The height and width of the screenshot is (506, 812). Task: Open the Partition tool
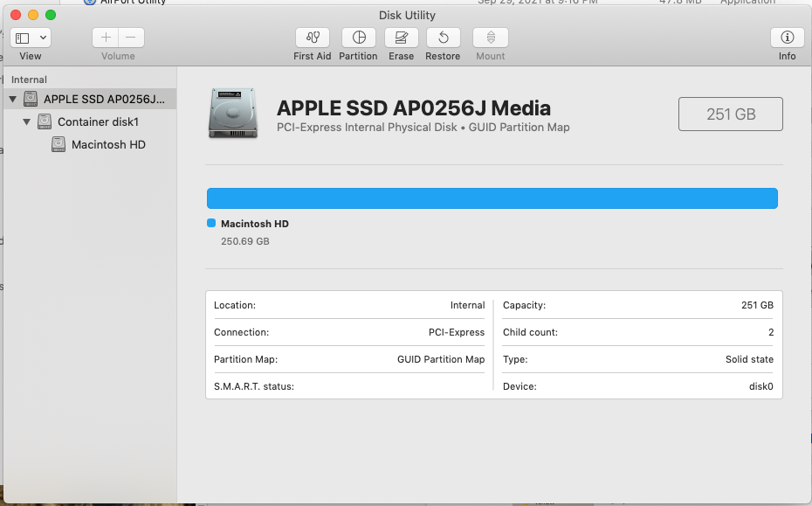coord(358,38)
